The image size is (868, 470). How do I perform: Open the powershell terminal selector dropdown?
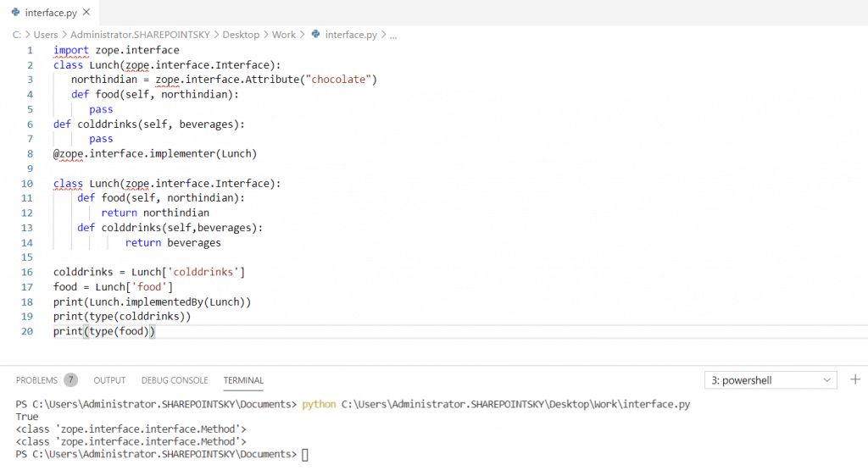[771, 380]
